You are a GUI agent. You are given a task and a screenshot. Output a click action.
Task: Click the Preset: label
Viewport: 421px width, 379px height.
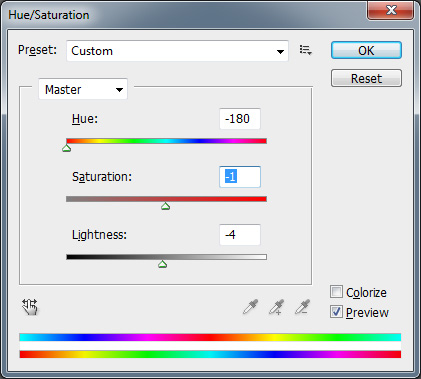pos(37,50)
